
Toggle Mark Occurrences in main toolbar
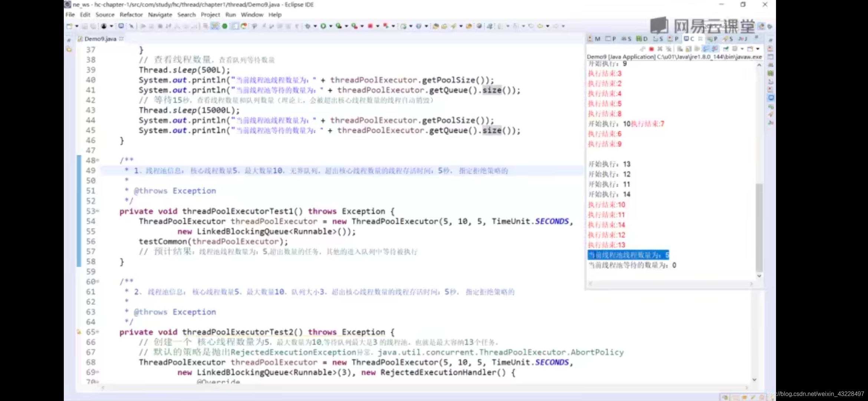pyautogui.click(x=215, y=26)
